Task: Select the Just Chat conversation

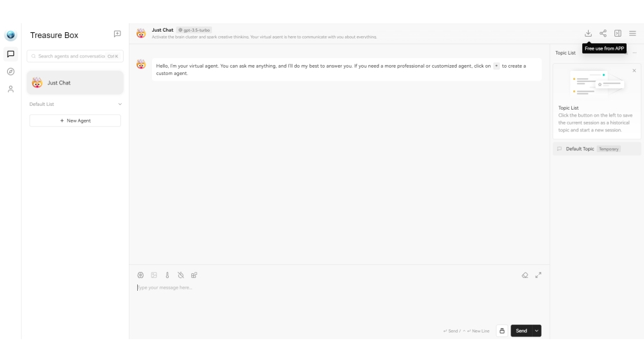Action: (x=75, y=83)
